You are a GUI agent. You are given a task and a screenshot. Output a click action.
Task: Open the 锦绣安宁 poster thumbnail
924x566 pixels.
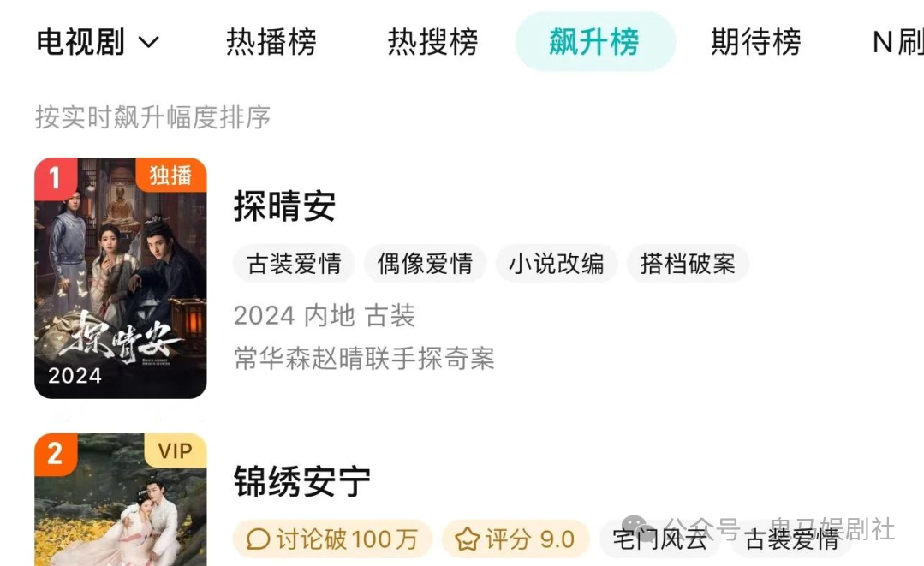click(121, 499)
